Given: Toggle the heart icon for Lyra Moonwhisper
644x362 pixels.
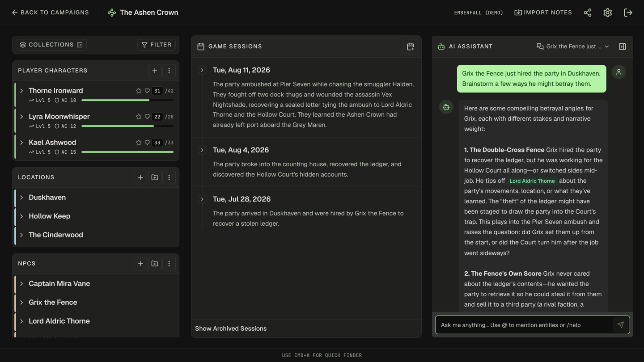Looking at the screenshot, I should pos(147,117).
